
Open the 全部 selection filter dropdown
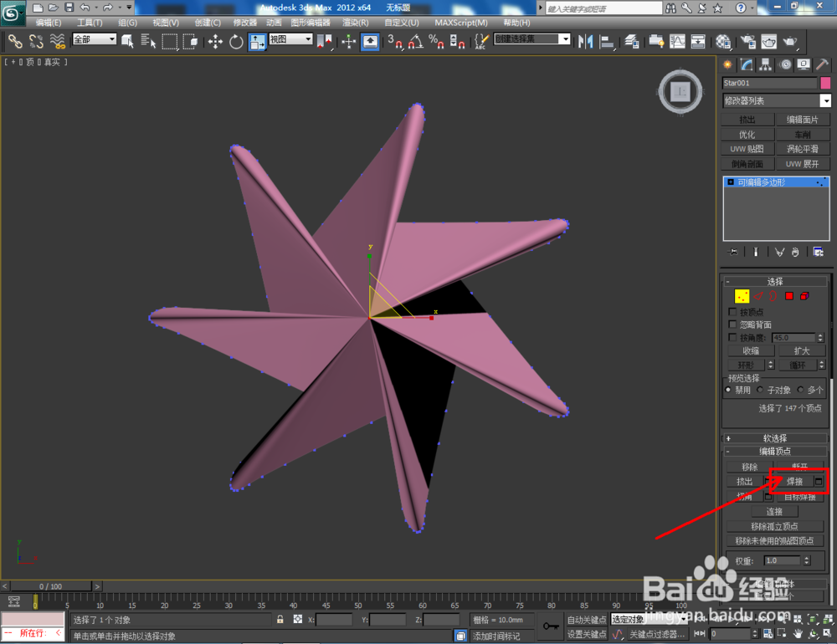(95, 39)
